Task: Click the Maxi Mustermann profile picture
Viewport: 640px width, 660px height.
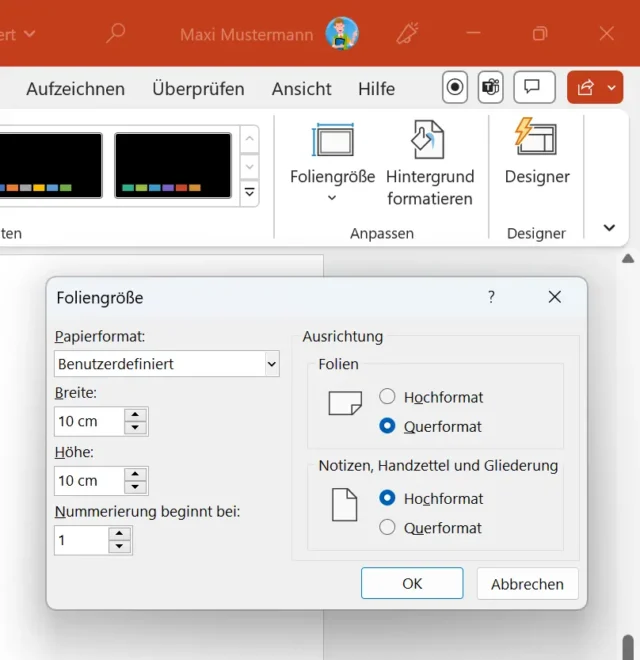Action: [x=342, y=34]
